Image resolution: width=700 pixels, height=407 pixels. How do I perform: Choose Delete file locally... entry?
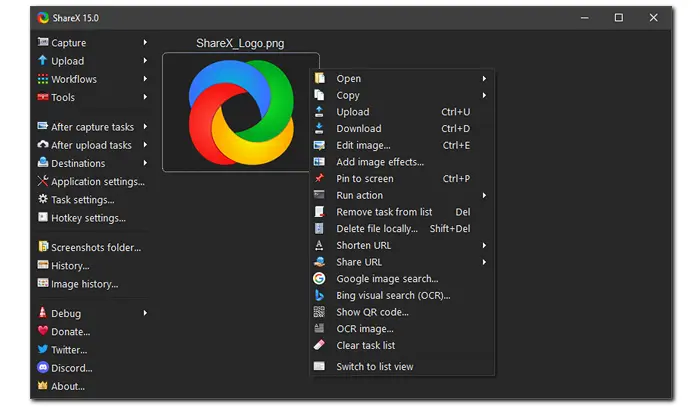coord(402,228)
